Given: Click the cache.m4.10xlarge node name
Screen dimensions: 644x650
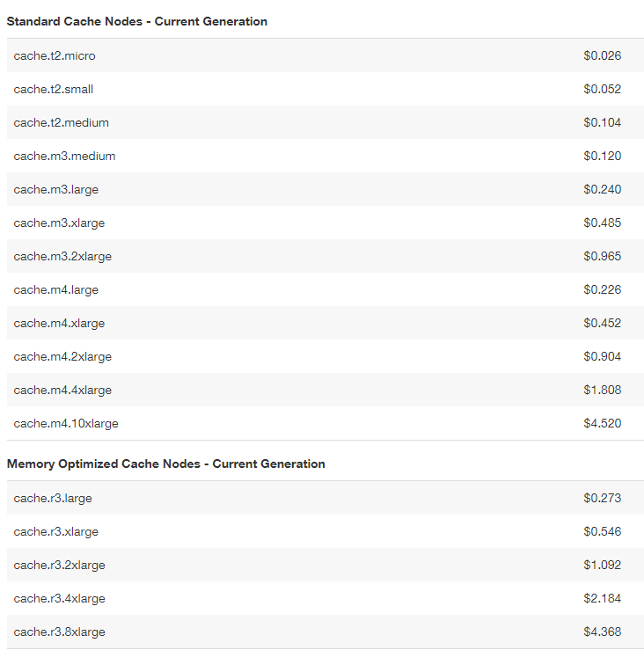Looking at the screenshot, I should [x=66, y=423].
